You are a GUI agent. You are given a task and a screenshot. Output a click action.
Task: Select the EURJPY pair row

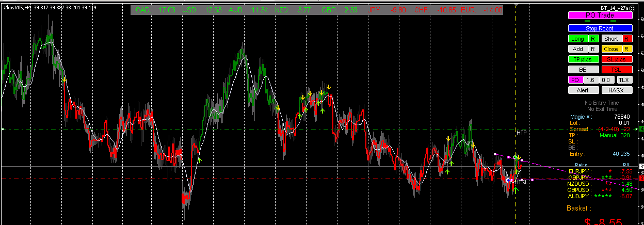[600, 171]
